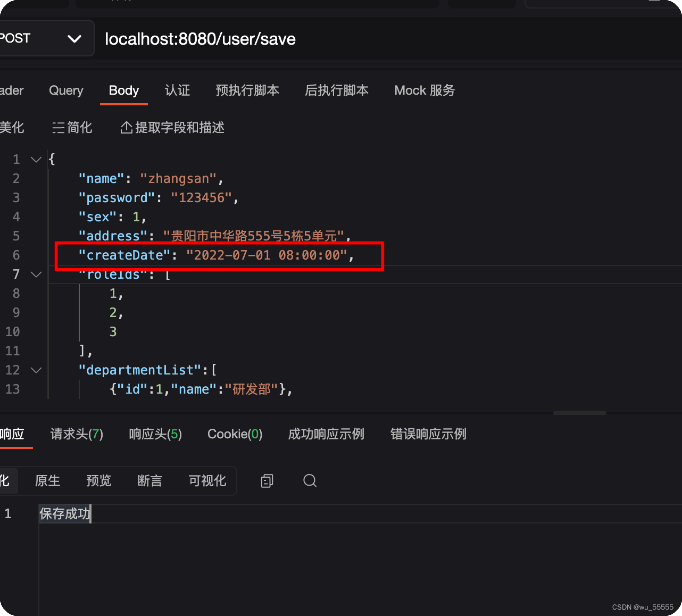Click the 保存成功 response text
The width and height of the screenshot is (682, 616).
[x=65, y=514]
